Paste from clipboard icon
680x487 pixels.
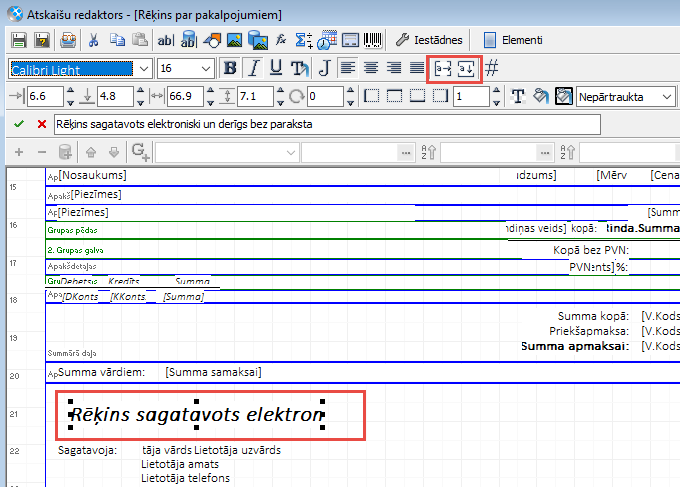coord(140,40)
